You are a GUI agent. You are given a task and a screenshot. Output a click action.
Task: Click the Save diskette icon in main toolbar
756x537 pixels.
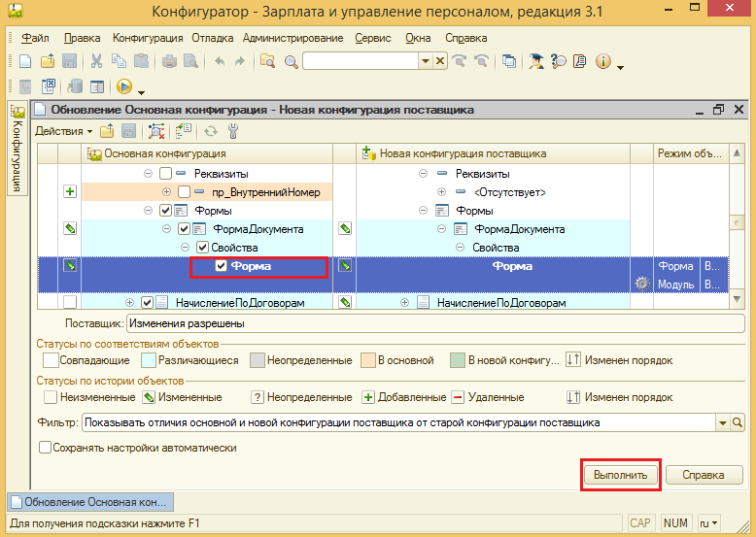69,61
